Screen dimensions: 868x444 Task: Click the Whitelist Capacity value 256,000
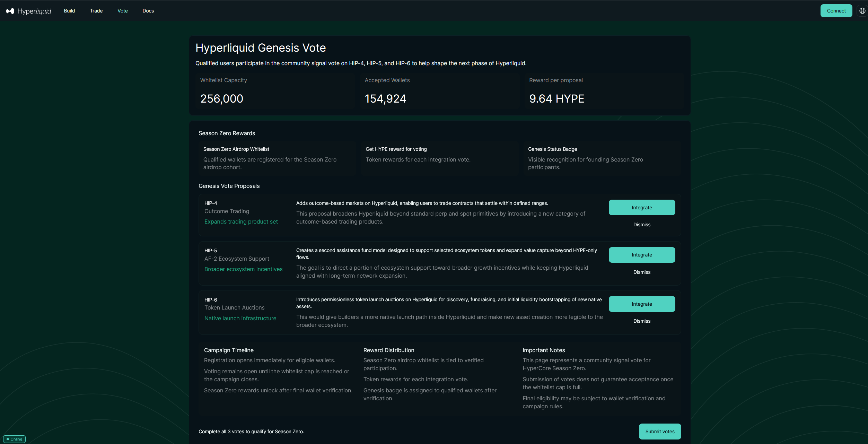coord(222,99)
